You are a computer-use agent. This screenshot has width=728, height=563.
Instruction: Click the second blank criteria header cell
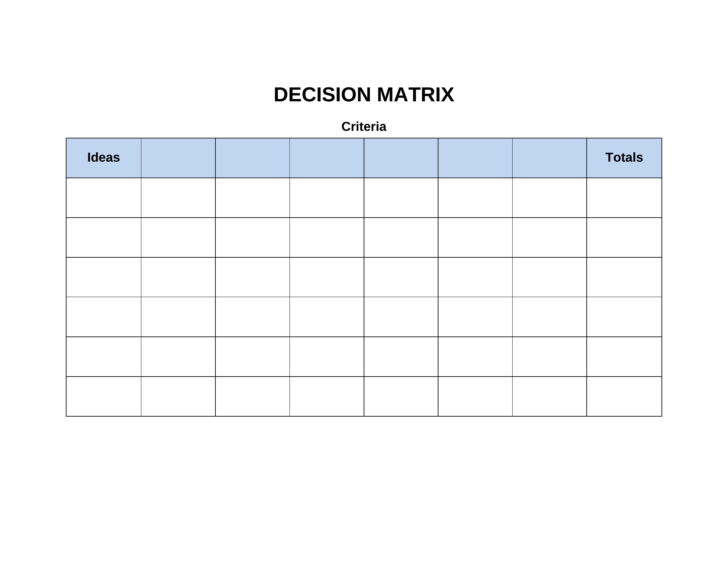click(252, 158)
